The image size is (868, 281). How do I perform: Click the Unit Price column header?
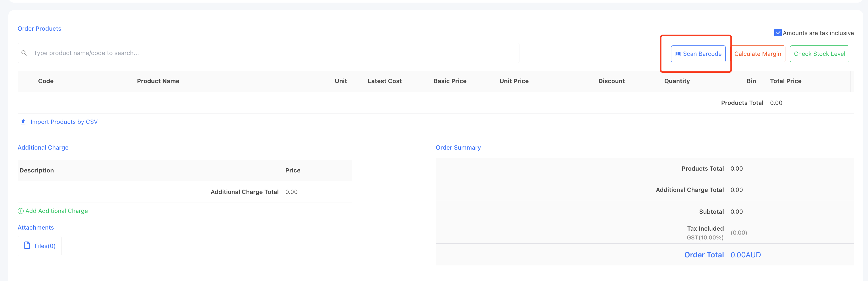(x=514, y=81)
